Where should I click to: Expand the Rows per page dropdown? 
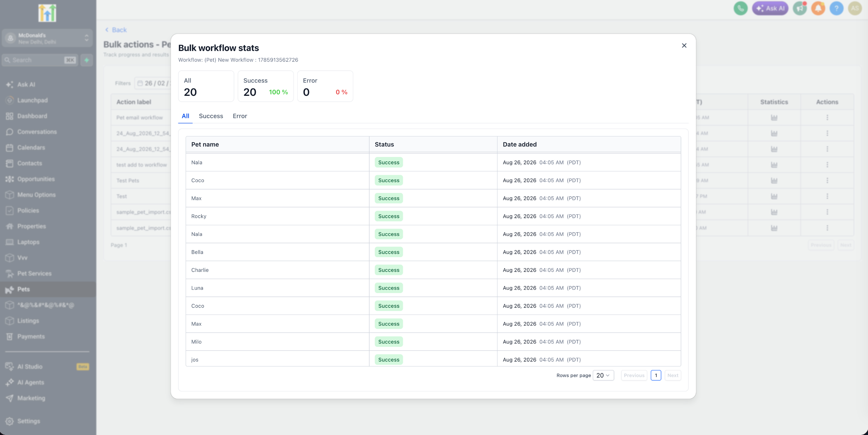[x=603, y=375]
